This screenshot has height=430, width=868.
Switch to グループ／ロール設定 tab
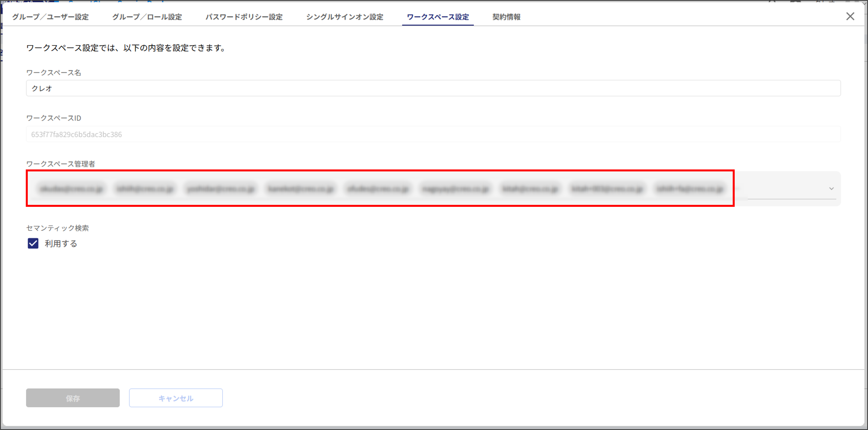click(x=147, y=17)
